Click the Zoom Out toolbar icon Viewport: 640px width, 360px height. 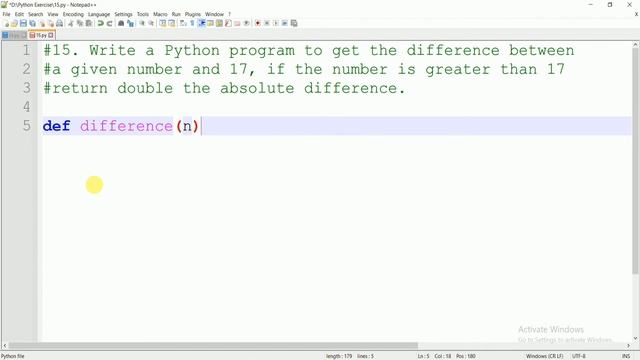click(151, 23)
